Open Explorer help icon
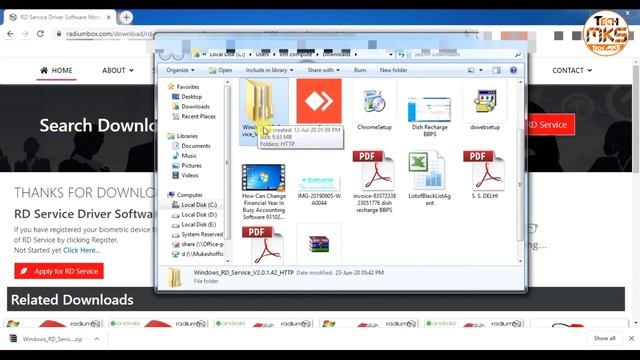The image size is (640, 360). pos(513,70)
